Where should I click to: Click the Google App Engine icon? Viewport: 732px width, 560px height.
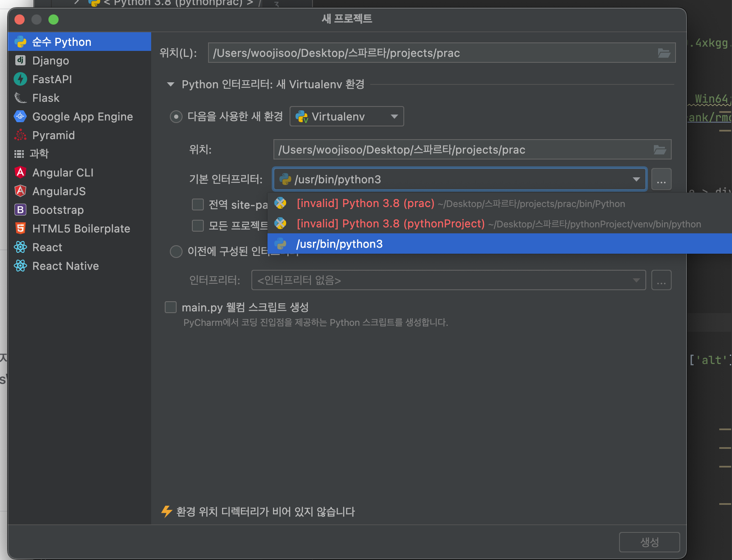pos(20,116)
